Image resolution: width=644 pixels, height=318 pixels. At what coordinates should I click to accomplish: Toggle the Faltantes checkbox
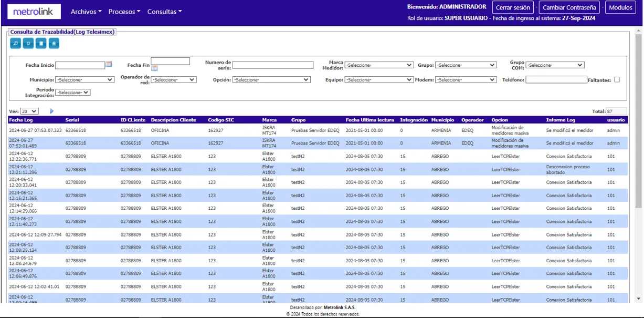point(617,80)
